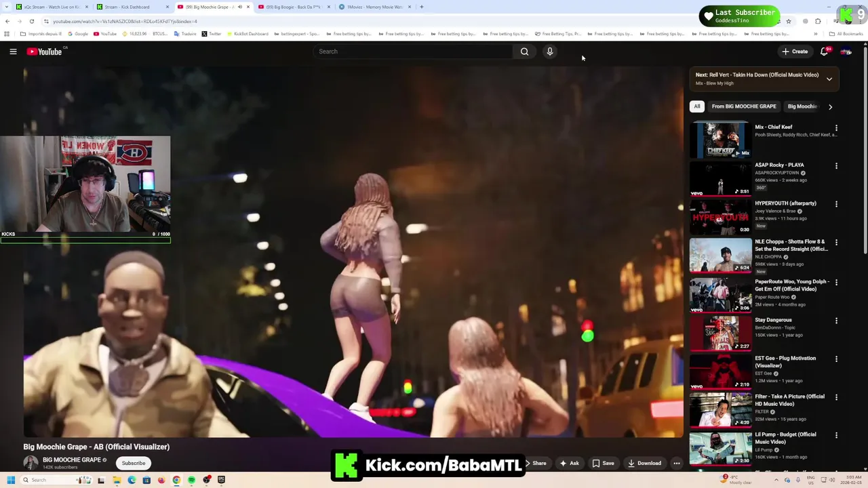Show hidden bookmarks overflow chevron

(x=816, y=34)
